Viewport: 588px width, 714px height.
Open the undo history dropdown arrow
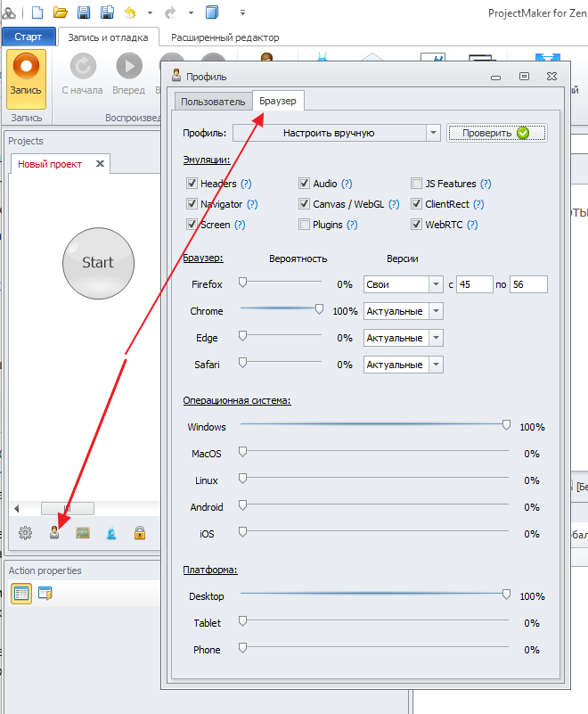coord(150,12)
